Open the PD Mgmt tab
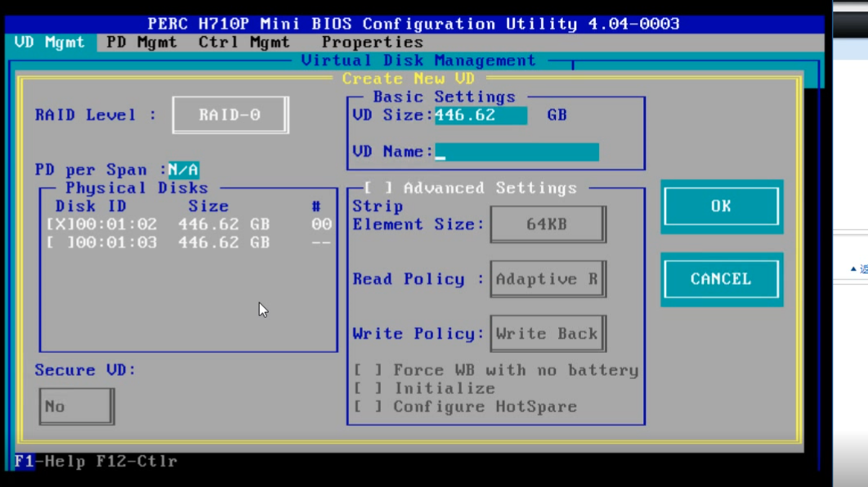868x487 pixels. [x=141, y=42]
